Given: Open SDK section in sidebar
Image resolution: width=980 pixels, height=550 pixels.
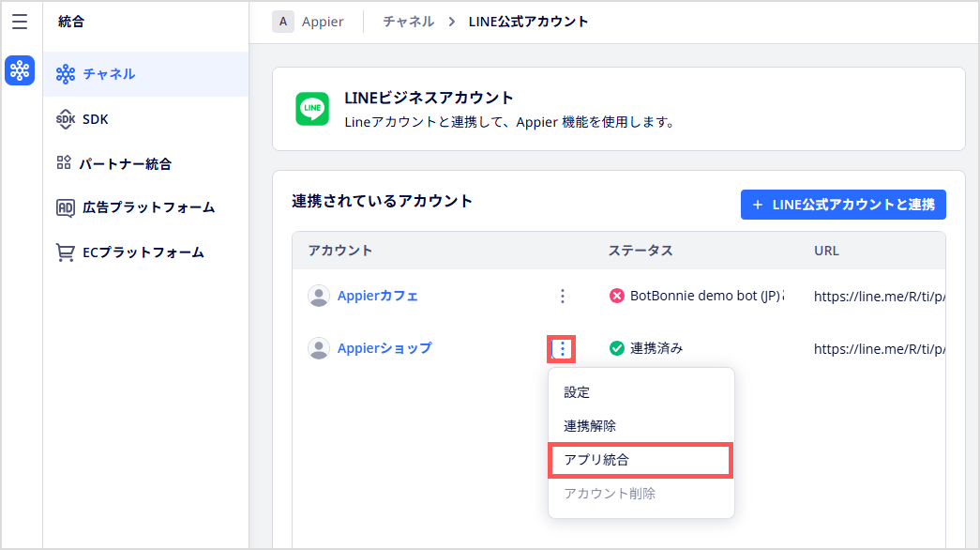Looking at the screenshot, I should [145, 119].
